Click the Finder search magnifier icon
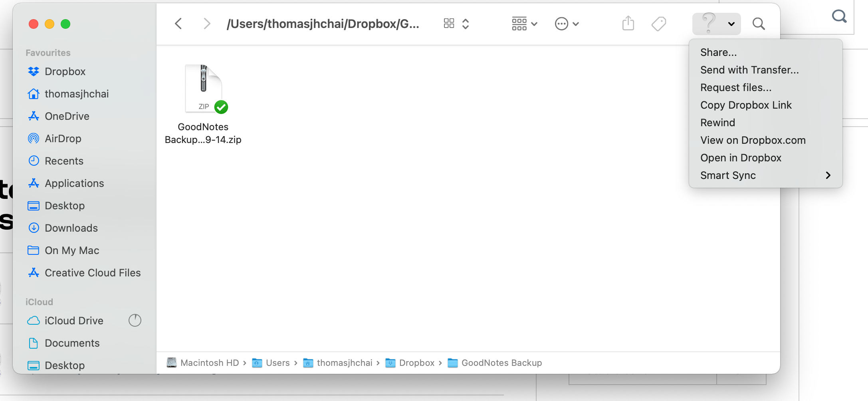 (759, 24)
